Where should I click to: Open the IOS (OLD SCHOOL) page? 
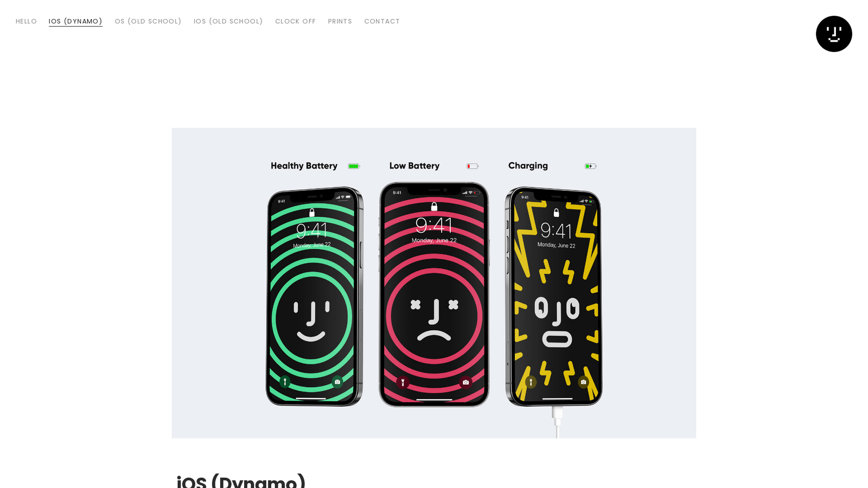pyautogui.click(x=228, y=22)
